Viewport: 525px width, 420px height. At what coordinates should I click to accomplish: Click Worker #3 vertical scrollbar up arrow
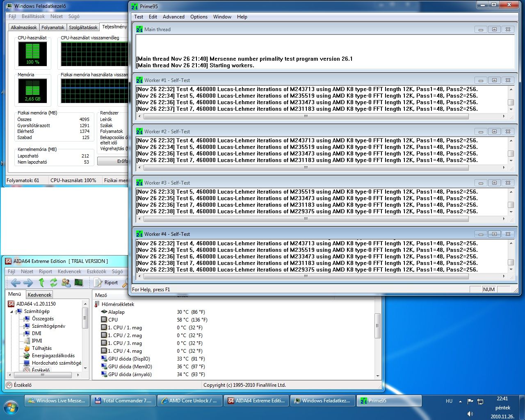[511, 192]
